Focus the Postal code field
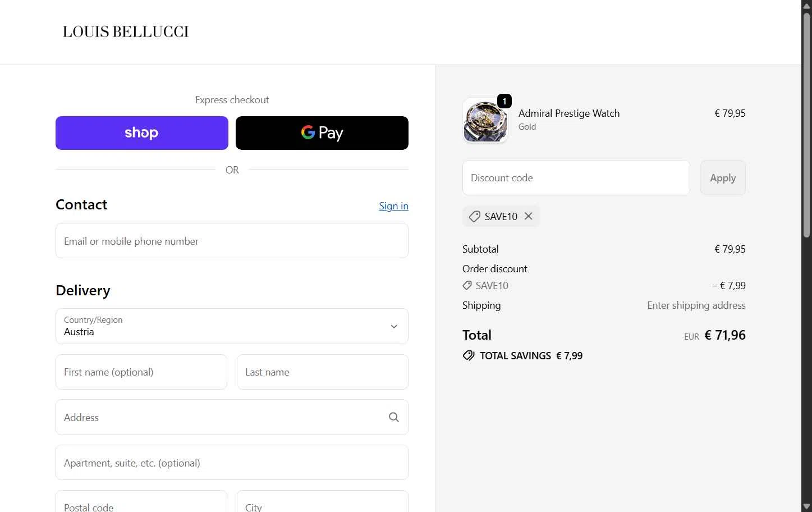 coord(141,501)
